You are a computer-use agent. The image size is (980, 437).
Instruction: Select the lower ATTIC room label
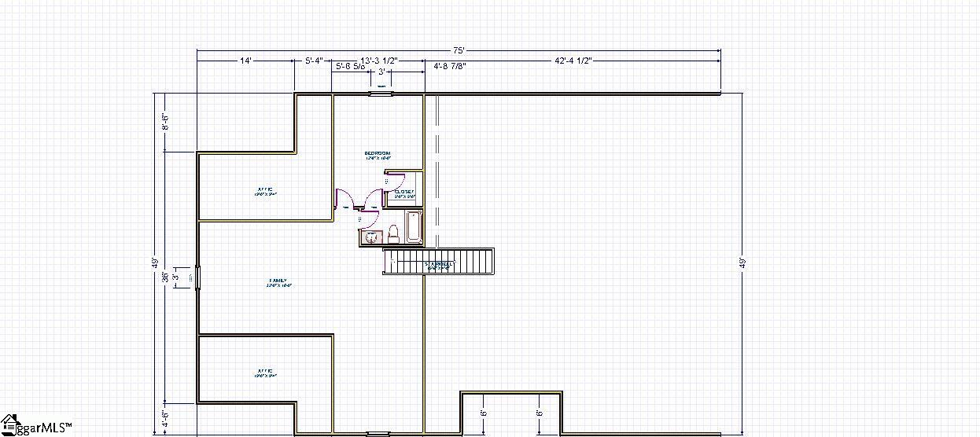[265, 372]
